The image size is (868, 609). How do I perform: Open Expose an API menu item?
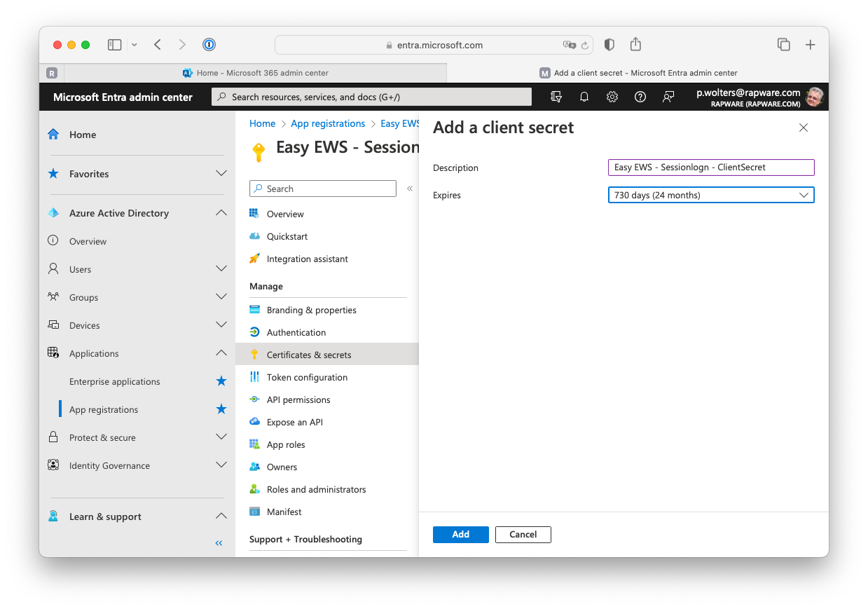295,422
